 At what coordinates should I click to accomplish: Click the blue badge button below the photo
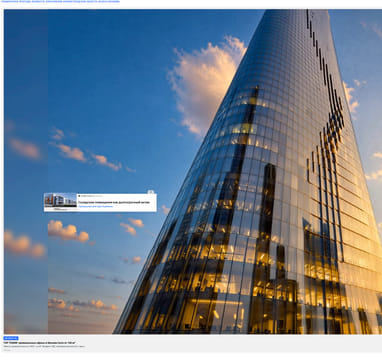tap(11, 338)
